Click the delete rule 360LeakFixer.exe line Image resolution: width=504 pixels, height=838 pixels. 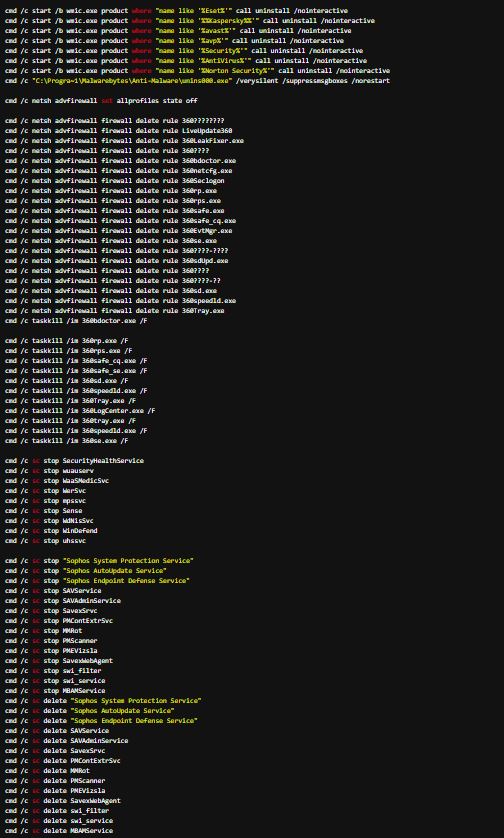pos(125,141)
